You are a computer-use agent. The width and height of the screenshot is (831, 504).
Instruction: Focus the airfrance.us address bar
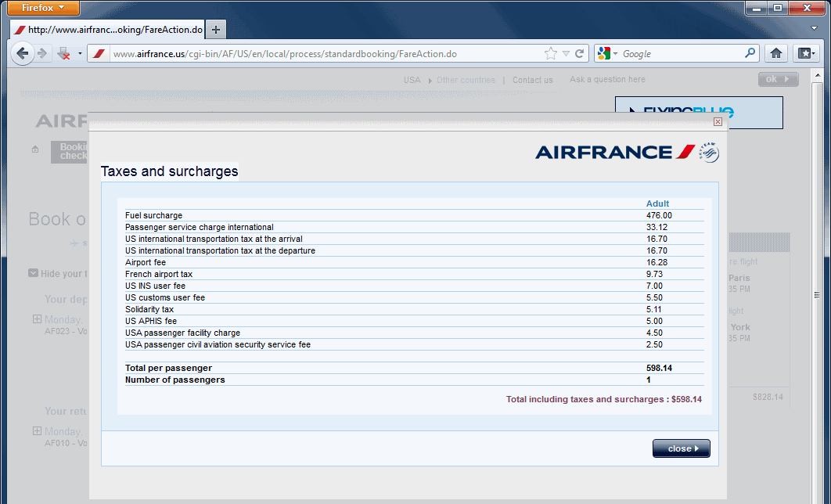tap(326, 53)
